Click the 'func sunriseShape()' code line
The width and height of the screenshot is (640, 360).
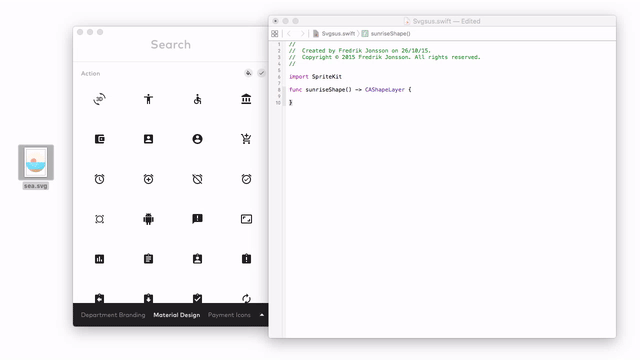(x=350, y=89)
